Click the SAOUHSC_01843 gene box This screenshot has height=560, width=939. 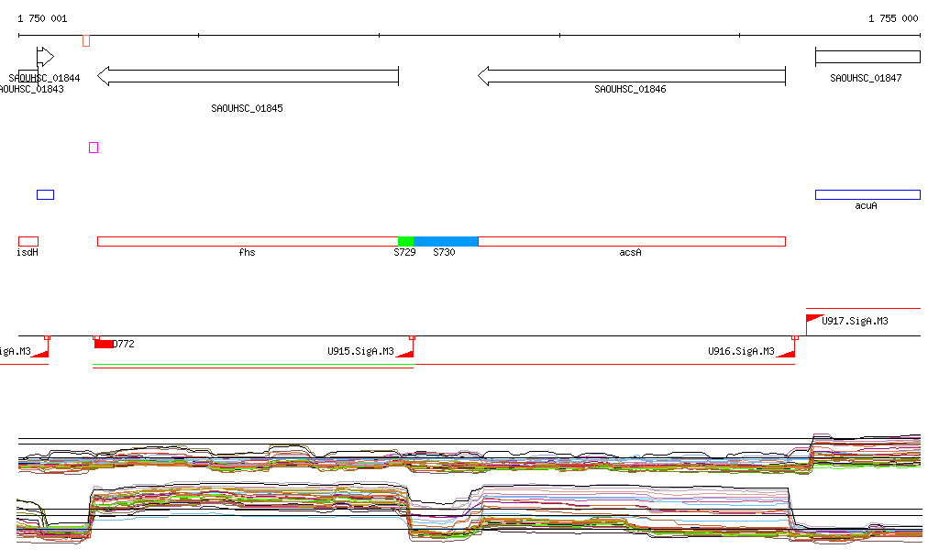pyautogui.click(x=26, y=76)
